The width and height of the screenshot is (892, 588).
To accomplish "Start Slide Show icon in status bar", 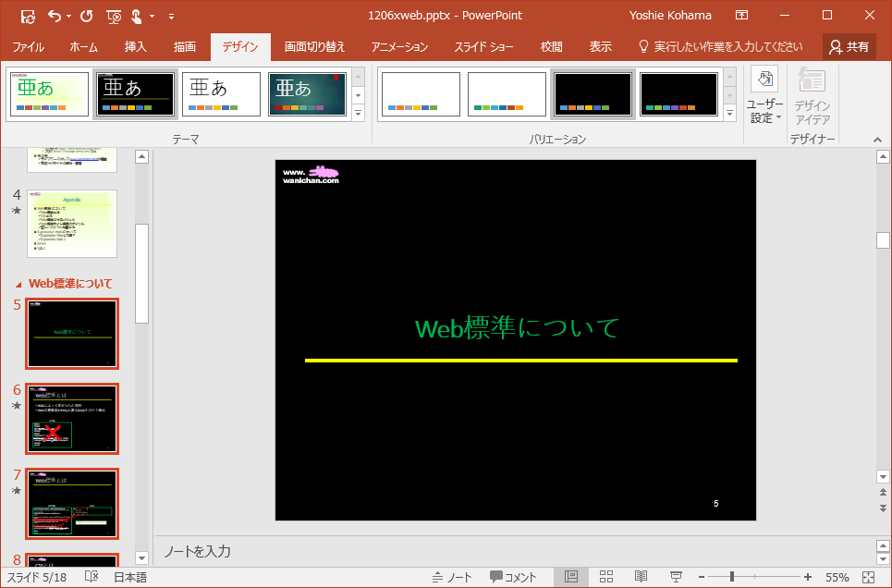I will pos(676,577).
